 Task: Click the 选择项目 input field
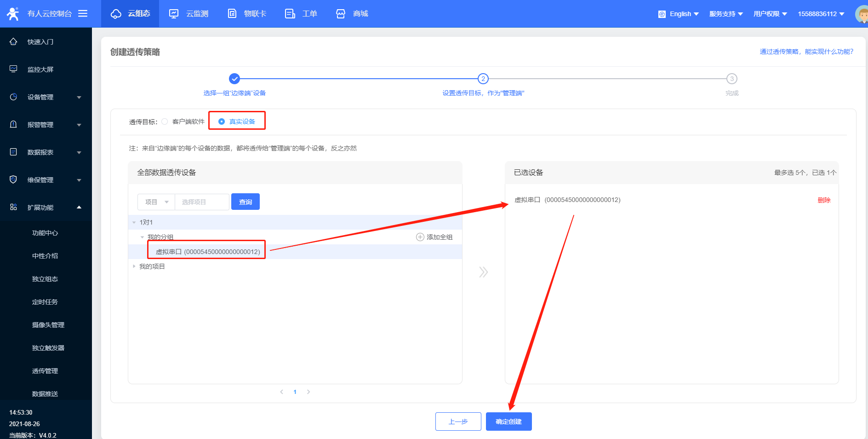coord(202,202)
